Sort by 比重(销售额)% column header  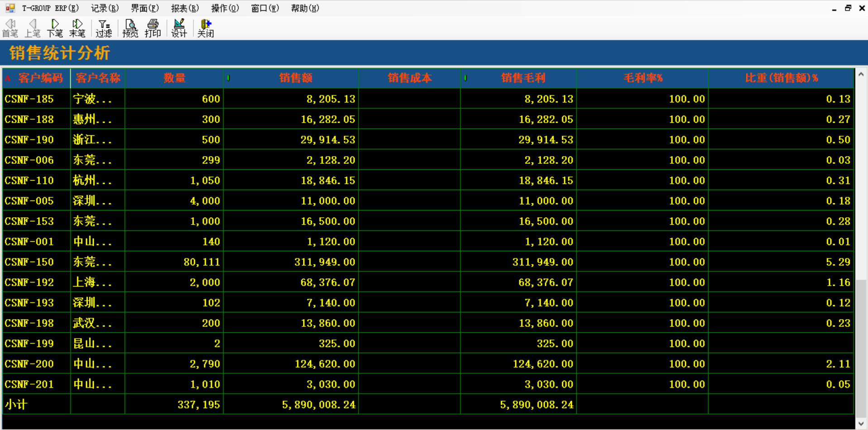click(782, 78)
